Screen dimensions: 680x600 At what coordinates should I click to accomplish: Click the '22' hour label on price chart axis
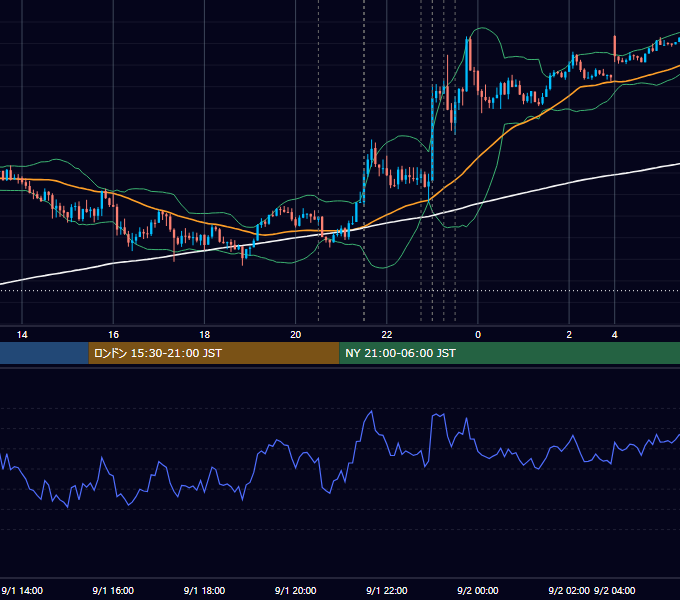click(386, 335)
